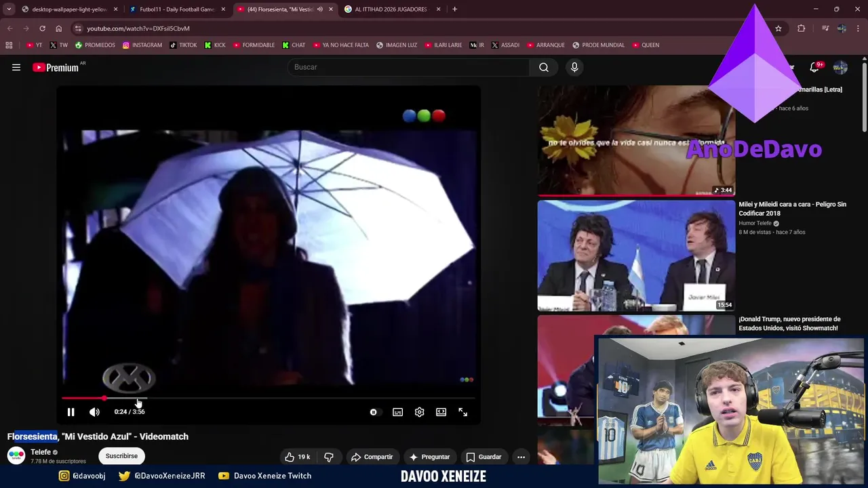
Task: Go back to previous page
Action: 9,28
